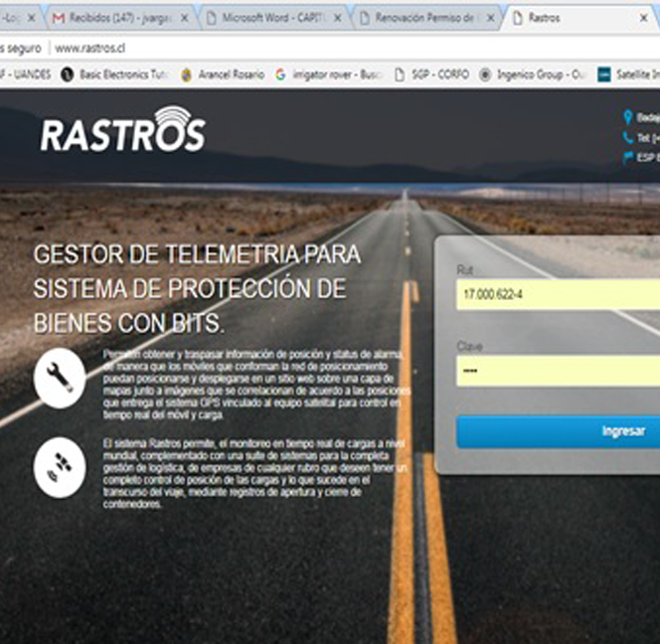660x644 pixels.
Task: Open the irrigator rover Google search bookmark
Action: 329,75
